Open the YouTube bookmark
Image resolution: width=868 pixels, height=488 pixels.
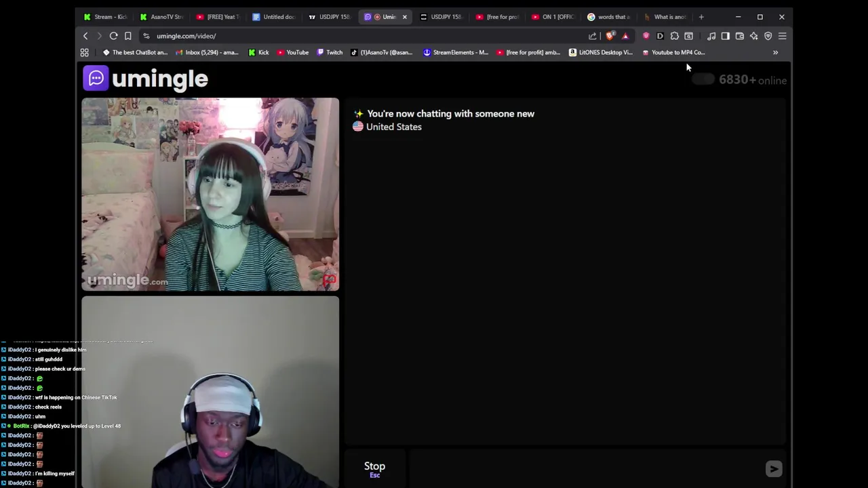292,52
